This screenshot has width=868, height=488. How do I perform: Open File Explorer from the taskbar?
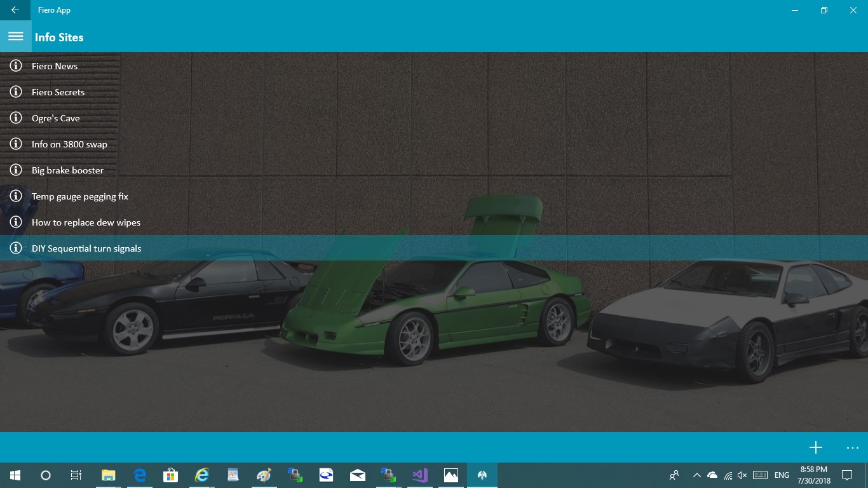tap(109, 475)
